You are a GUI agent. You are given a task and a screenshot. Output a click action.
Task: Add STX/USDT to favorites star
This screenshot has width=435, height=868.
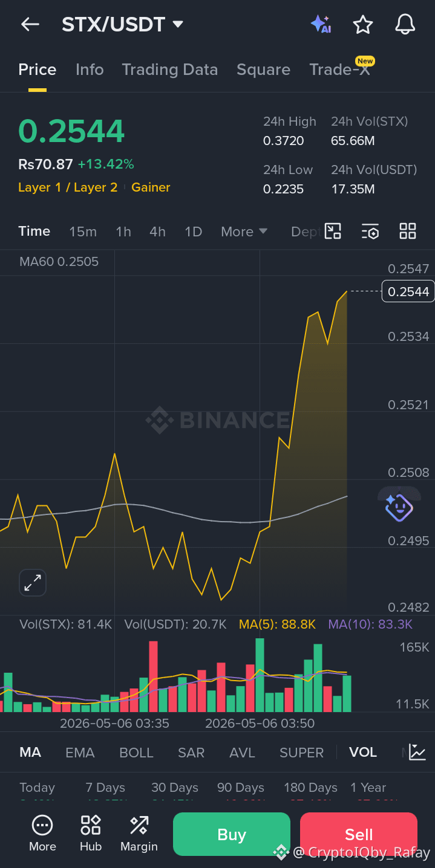click(x=362, y=25)
